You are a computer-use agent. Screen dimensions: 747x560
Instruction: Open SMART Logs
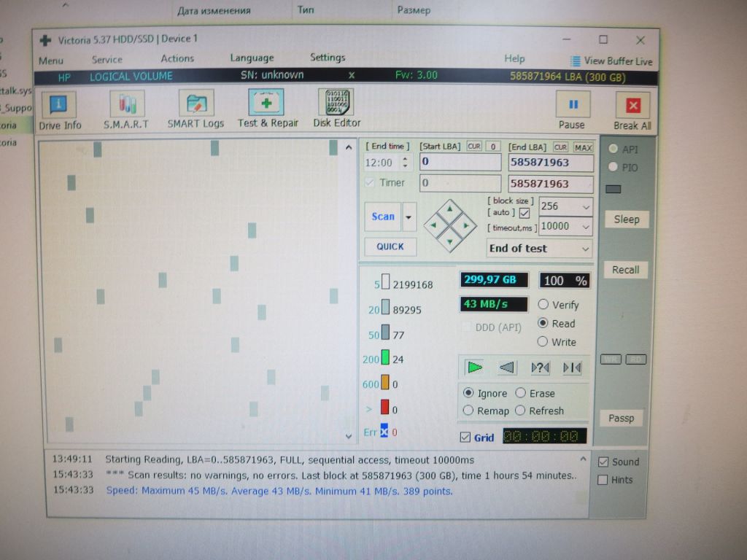[x=196, y=103]
